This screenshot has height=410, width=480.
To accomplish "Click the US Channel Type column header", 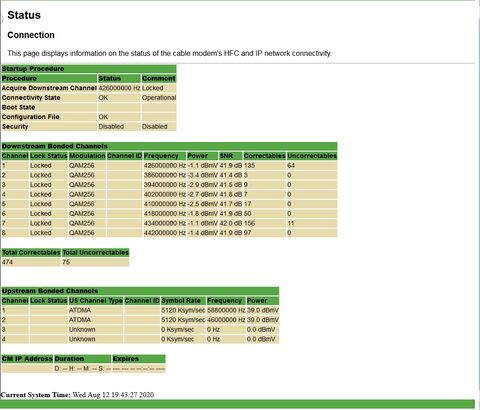I will click(96, 301).
